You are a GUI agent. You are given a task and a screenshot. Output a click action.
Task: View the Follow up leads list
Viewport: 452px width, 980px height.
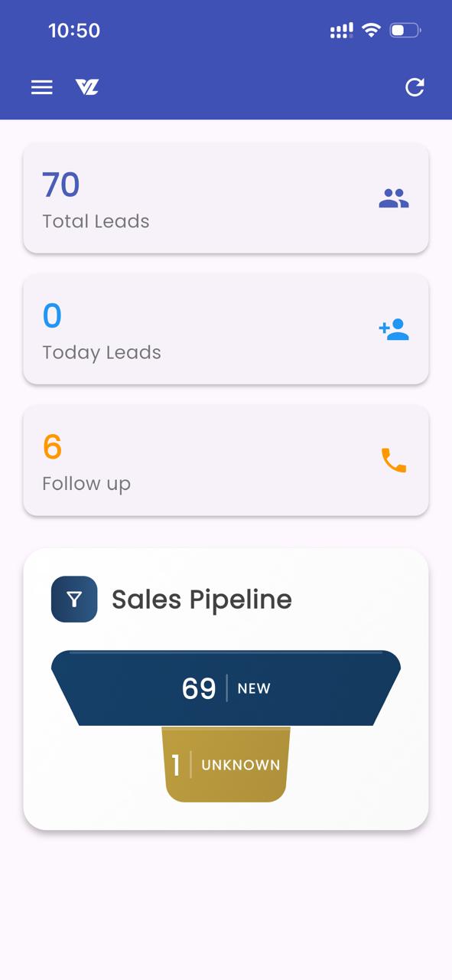(x=226, y=460)
